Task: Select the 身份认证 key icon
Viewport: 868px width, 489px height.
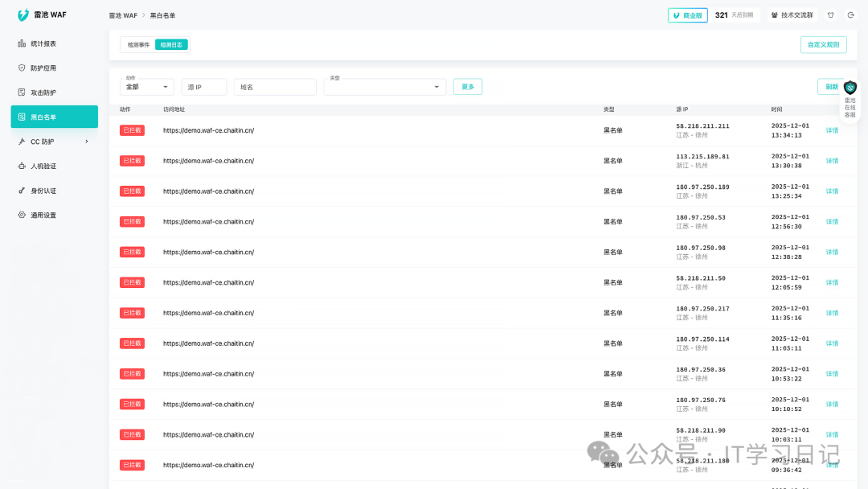Action: point(22,191)
